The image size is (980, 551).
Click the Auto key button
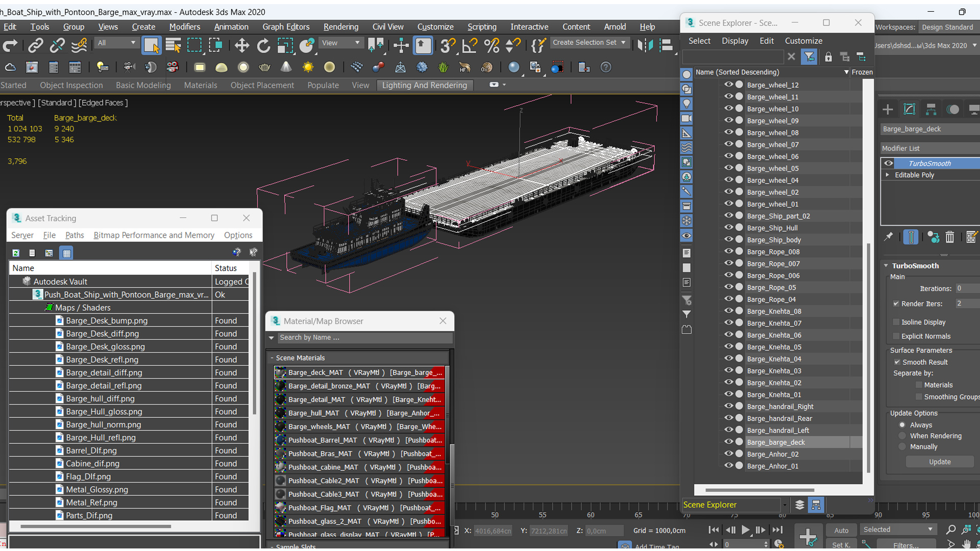(x=841, y=531)
